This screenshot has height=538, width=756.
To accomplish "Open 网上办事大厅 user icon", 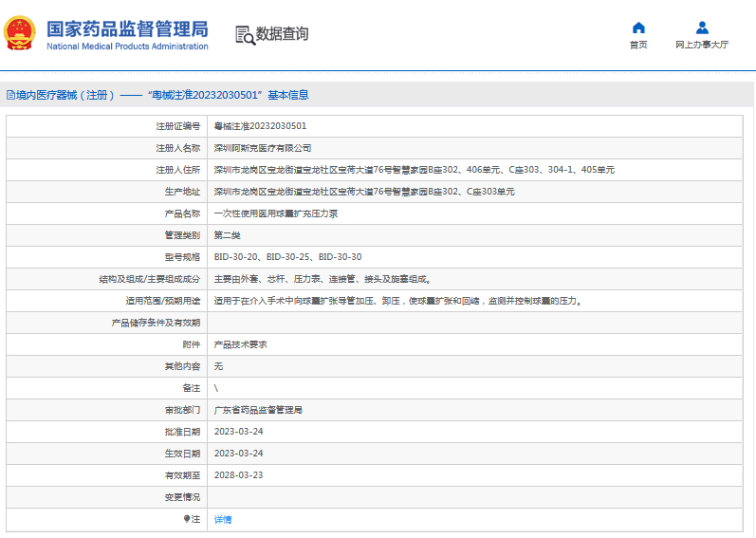I will 702,28.
